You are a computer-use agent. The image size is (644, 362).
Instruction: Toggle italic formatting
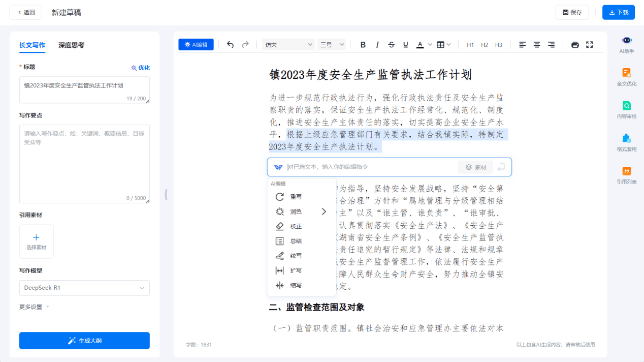click(x=377, y=45)
